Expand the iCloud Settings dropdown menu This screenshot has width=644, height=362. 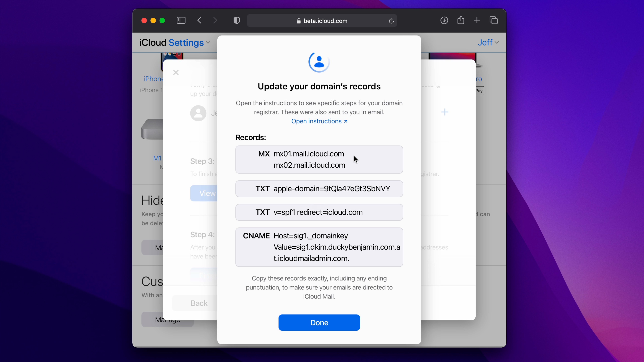208,42
